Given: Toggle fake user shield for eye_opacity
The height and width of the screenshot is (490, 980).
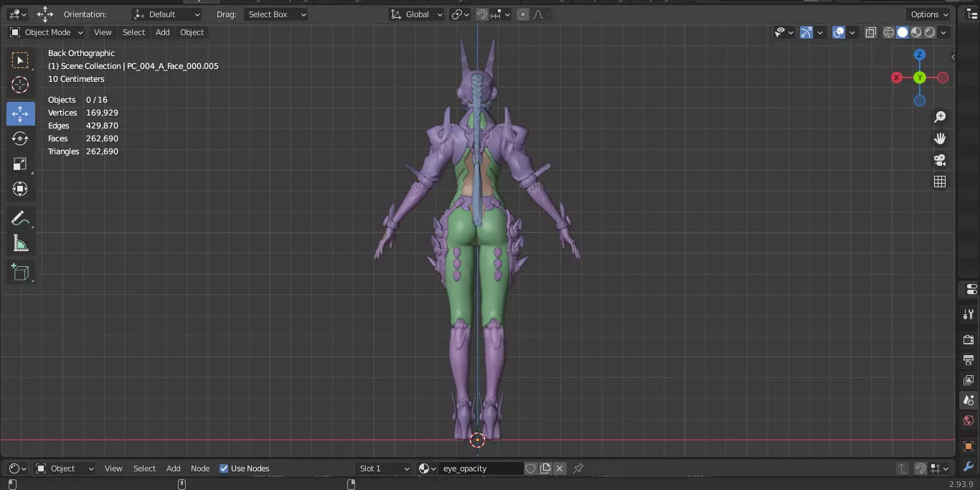Looking at the screenshot, I should point(531,468).
